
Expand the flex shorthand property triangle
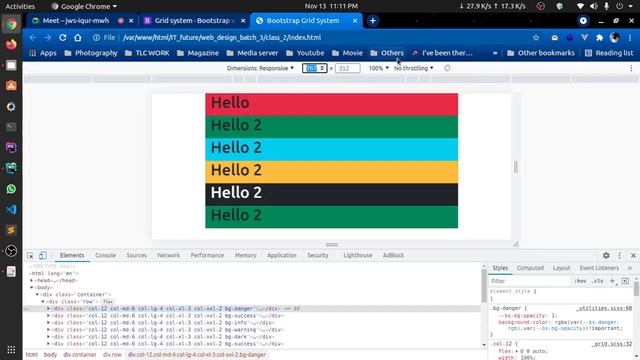[517, 351]
